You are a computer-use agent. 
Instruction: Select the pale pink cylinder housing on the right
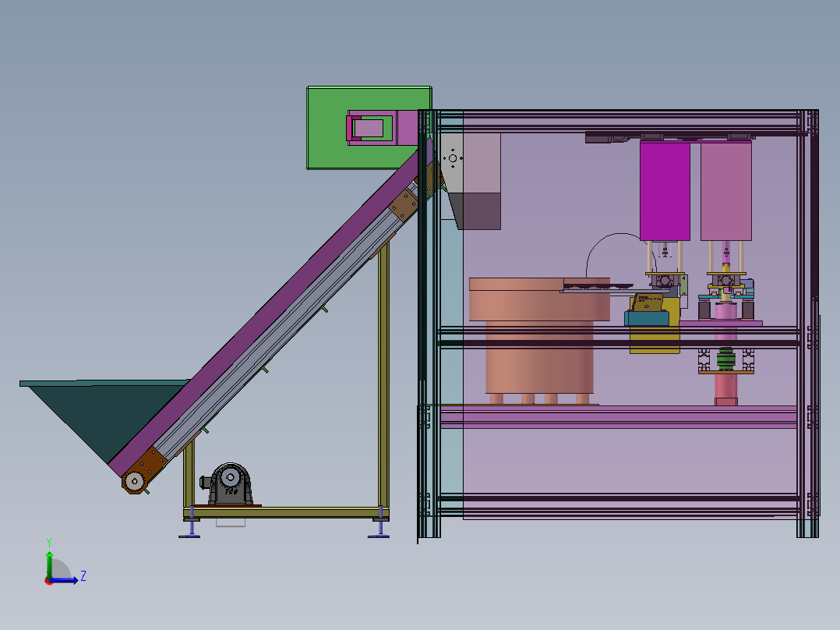coord(726,190)
